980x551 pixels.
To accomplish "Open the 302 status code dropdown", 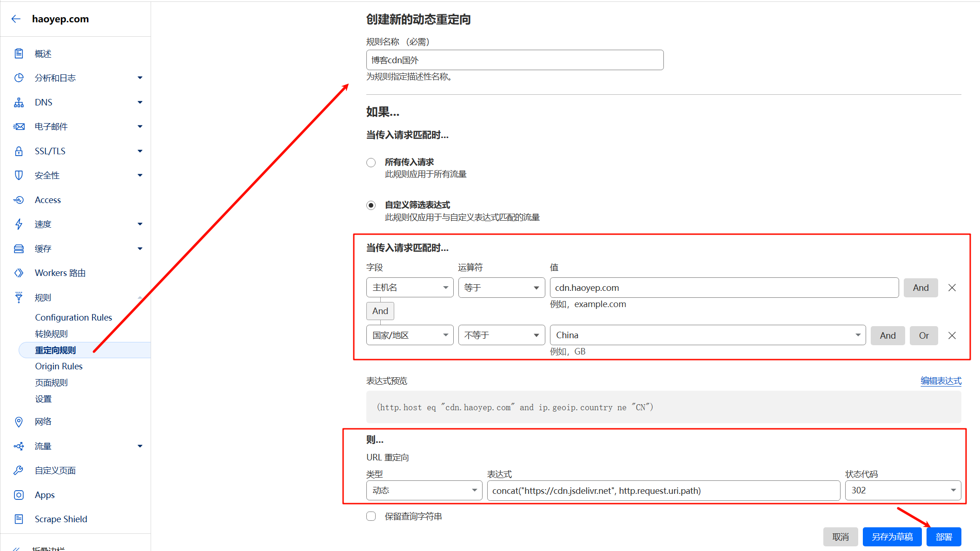I will (903, 490).
